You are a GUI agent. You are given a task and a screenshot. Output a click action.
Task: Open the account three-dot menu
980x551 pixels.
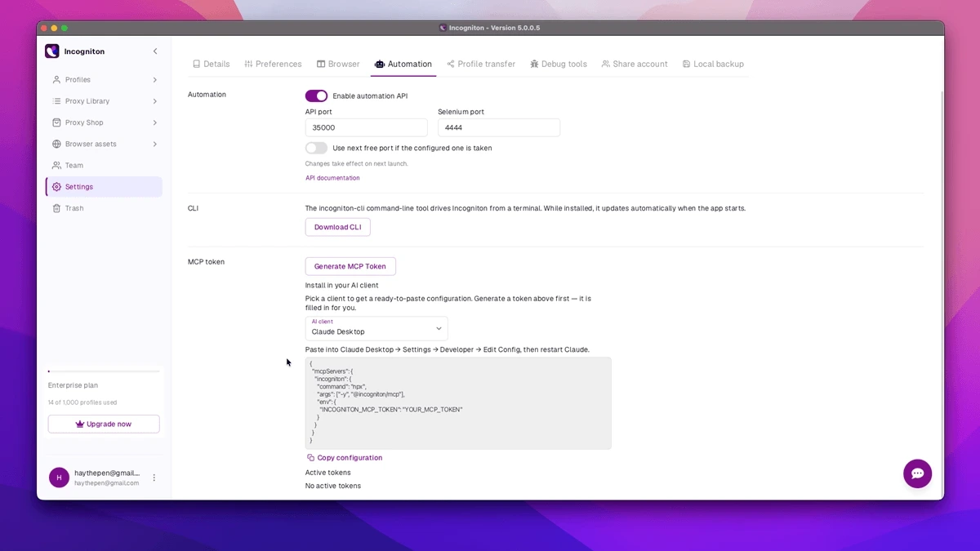(154, 478)
